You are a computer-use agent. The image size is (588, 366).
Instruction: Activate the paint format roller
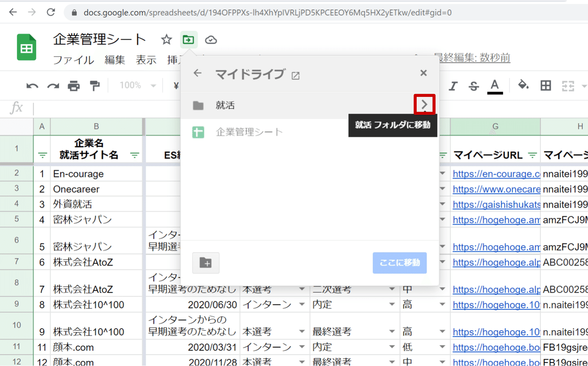(x=95, y=86)
